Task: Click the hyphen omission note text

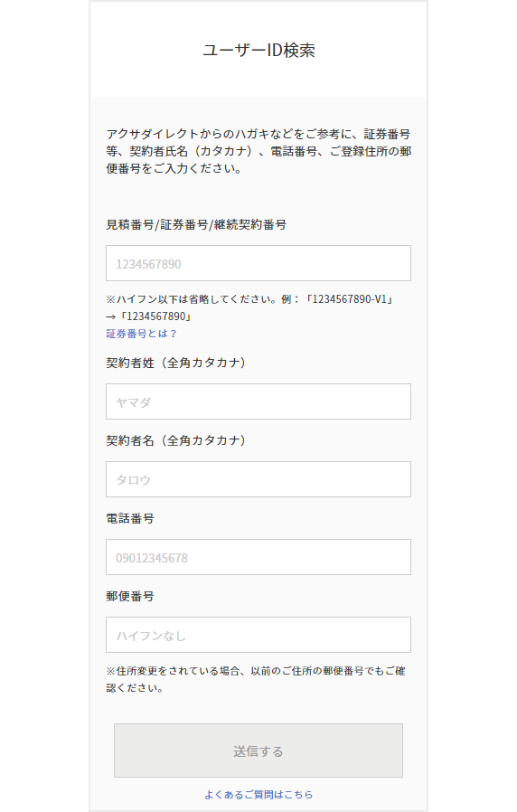Action: pos(250,307)
